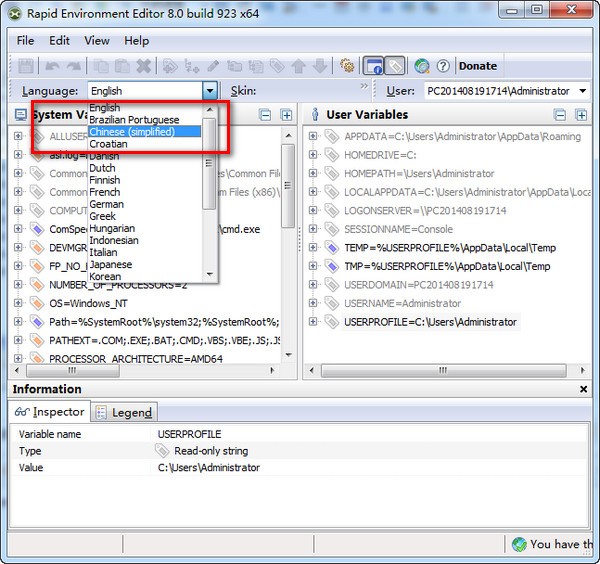Expand the USERPROFILE variable tree node
The image size is (600, 564).
pyautogui.click(x=313, y=322)
